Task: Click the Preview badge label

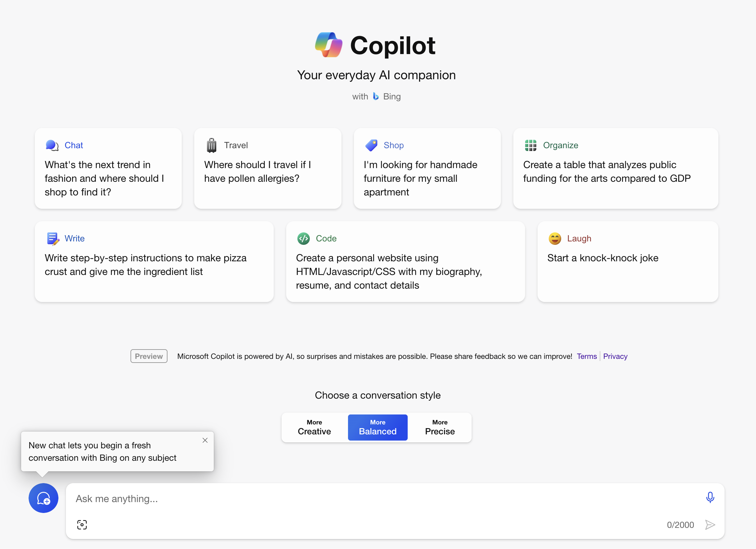Action: pyautogui.click(x=149, y=356)
